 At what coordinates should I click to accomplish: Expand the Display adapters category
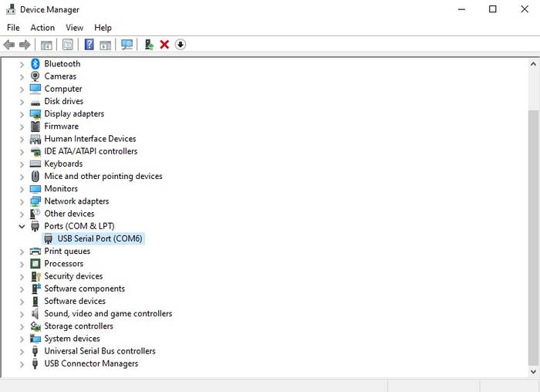[22, 114]
